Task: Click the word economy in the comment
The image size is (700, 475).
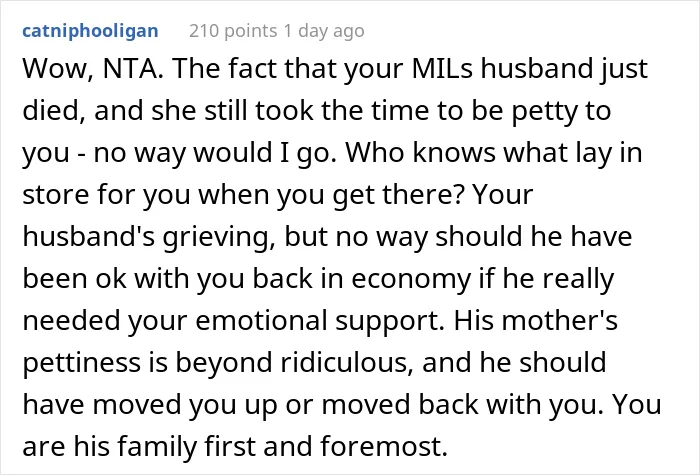Action: tap(412, 279)
